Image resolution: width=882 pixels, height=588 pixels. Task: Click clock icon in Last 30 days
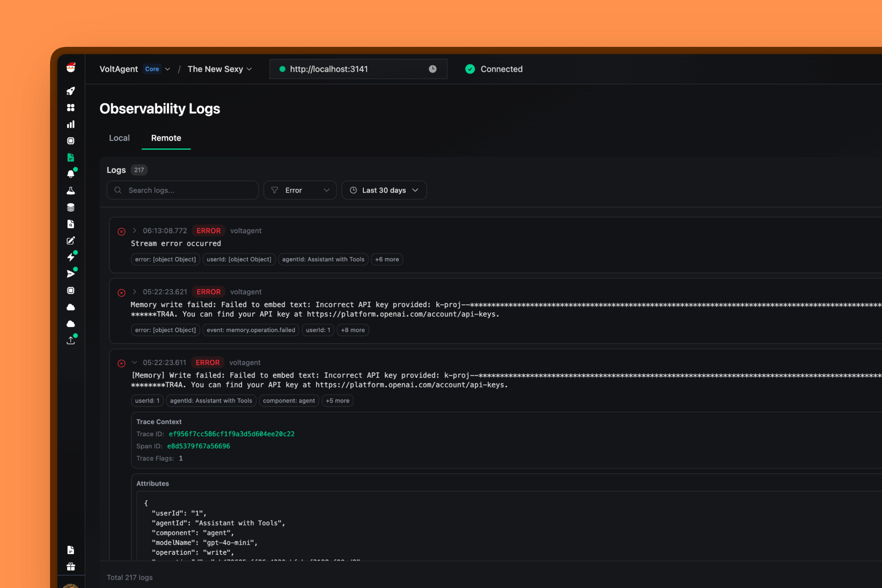(353, 190)
